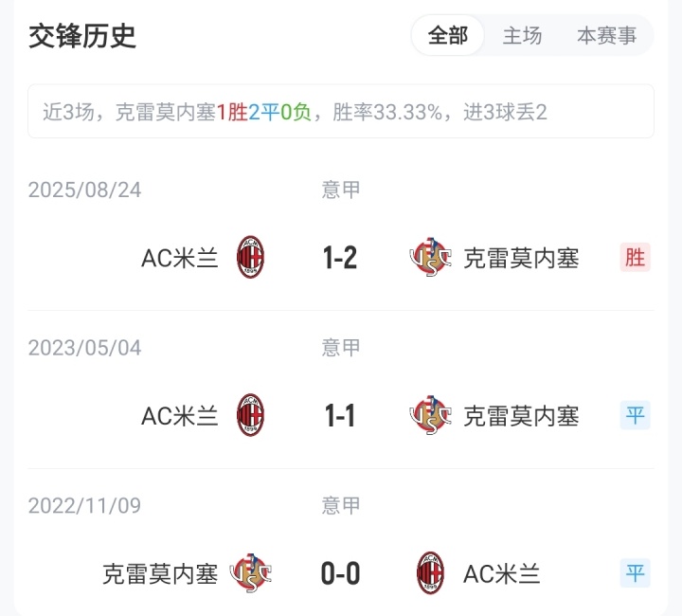Image resolution: width=682 pixels, height=616 pixels.
Task: Open the 1-1 score match details
Action: pos(340,415)
